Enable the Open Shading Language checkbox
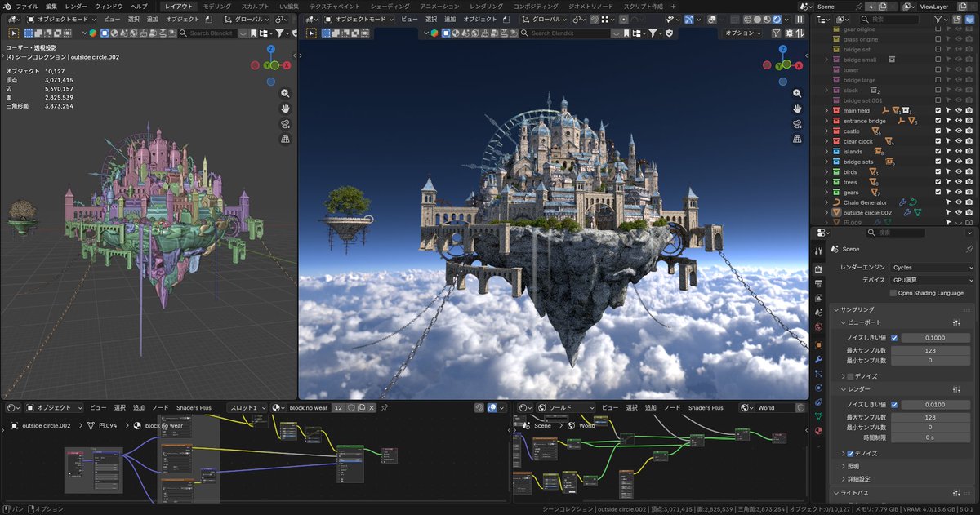This screenshot has width=980, height=515. (893, 293)
